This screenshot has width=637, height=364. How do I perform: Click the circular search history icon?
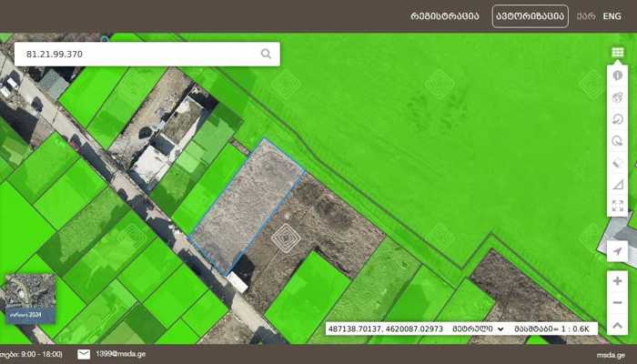tap(618, 141)
